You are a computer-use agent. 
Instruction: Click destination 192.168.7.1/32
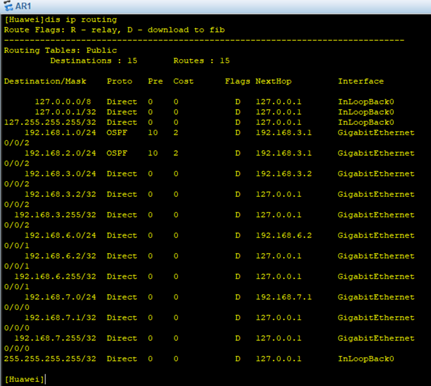pyautogui.click(x=60, y=318)
